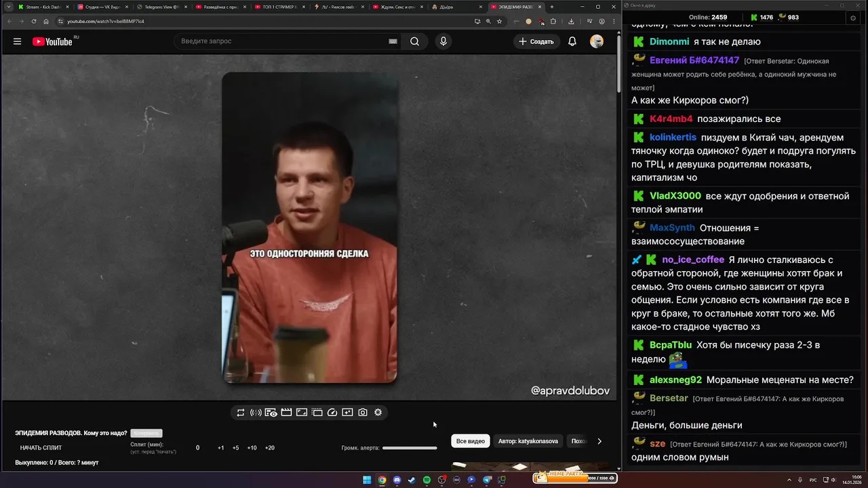Viewport: 868px width, 488px height.
Task: Click НАЧАТЬ СПЛИТ
Action: (x=41, y=447)
